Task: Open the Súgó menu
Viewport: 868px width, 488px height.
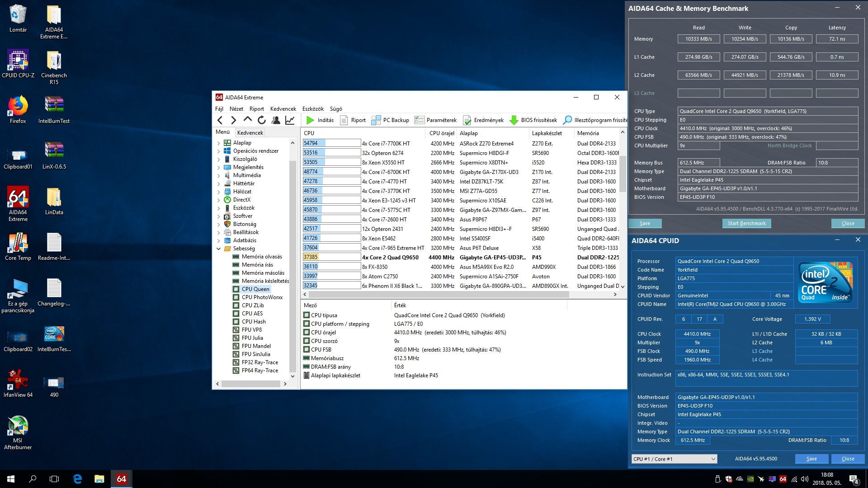Action: tap(336, 109)
